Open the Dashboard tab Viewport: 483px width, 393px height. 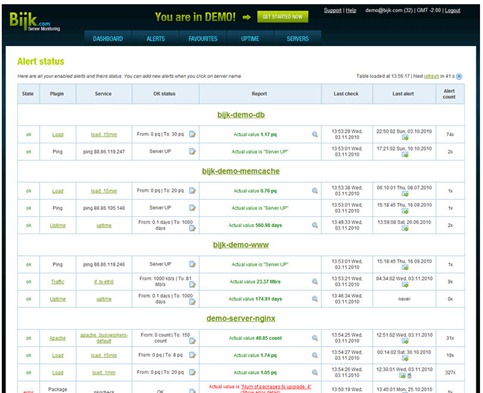click(108, 38)
